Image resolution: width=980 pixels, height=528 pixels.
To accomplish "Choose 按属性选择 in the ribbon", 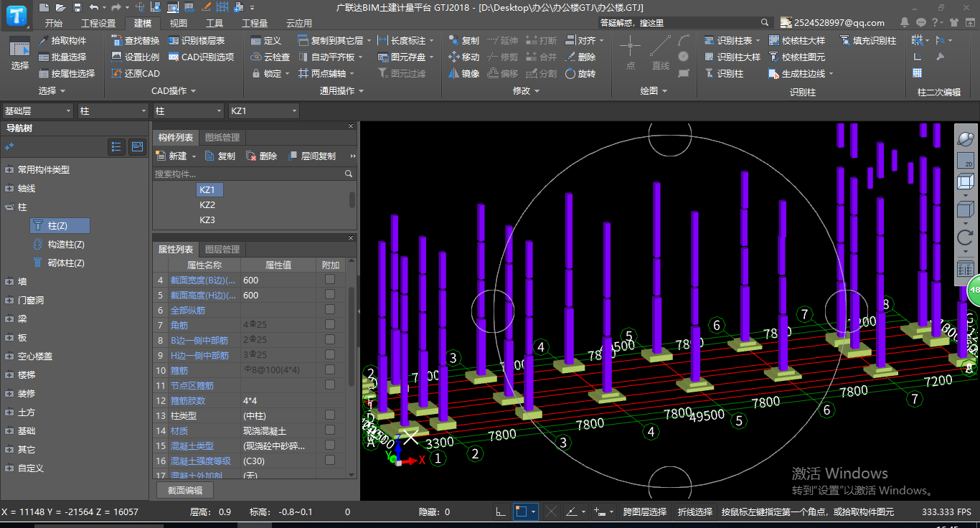I will click(67, 73).
